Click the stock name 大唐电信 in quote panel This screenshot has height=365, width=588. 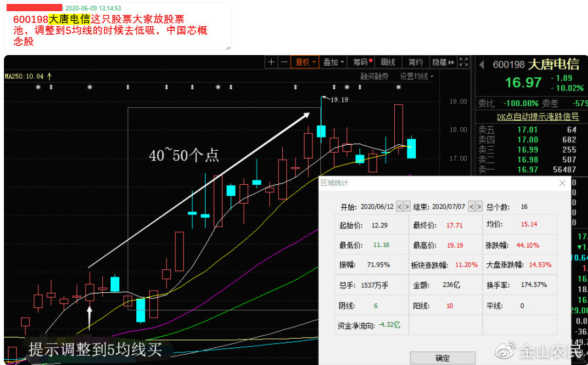point(553,64)
